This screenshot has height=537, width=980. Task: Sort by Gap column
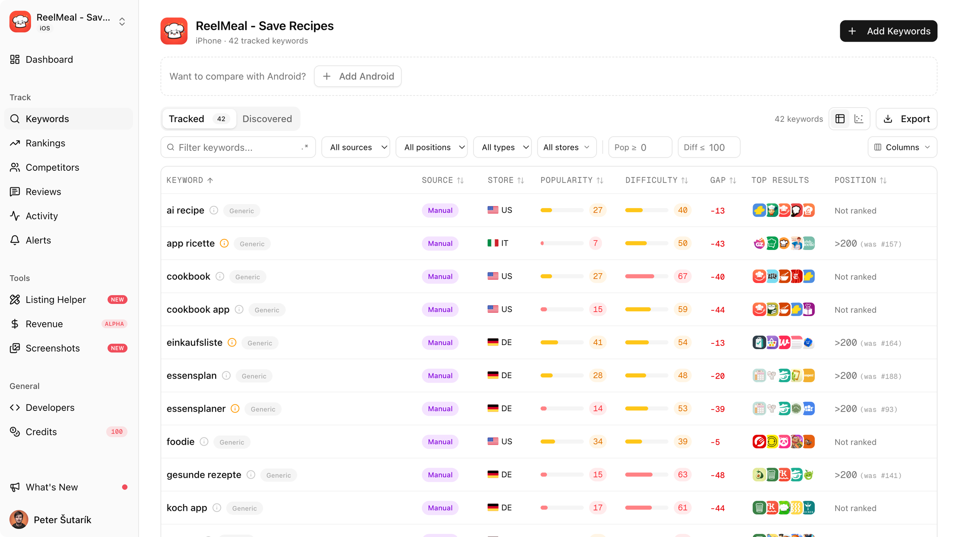click(723, 180)
